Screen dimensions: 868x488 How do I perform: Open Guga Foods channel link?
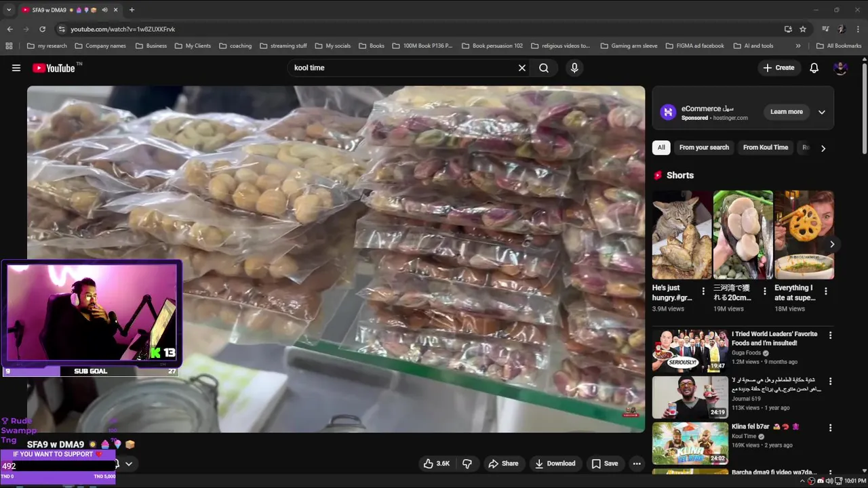(x=747, y=353)
